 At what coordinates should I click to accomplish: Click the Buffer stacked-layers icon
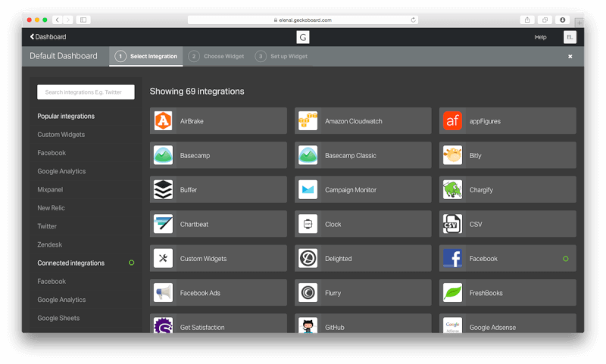(x=163, y=189)
